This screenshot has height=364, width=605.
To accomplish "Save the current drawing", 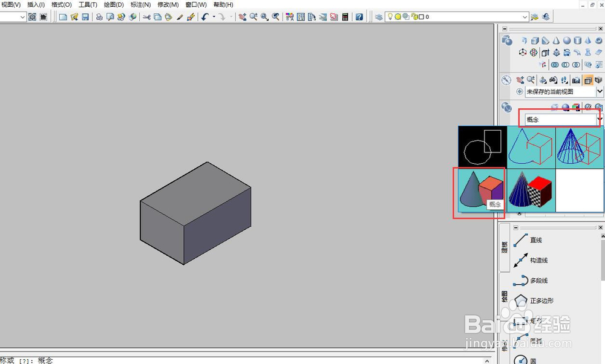I will click(x=85, y=17).
